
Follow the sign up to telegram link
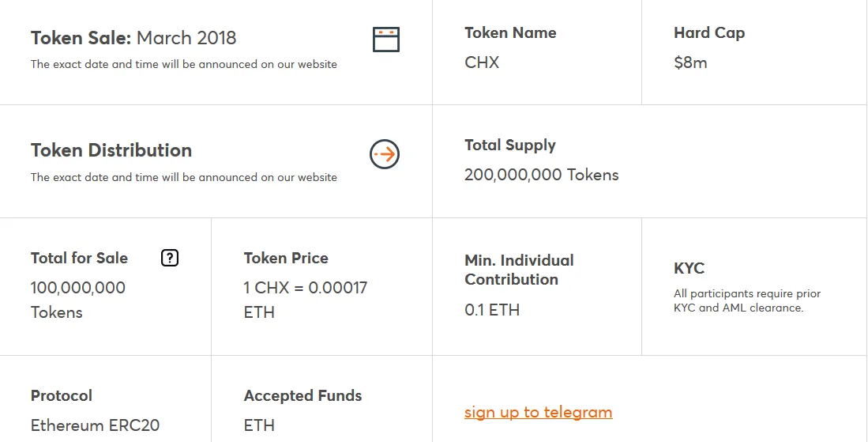[538, 412]
